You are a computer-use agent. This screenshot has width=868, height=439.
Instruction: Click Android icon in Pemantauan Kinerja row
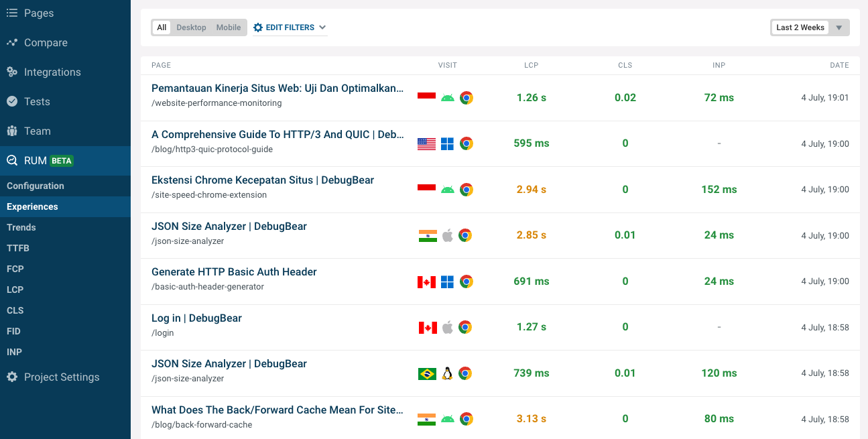tap(448, 98)
